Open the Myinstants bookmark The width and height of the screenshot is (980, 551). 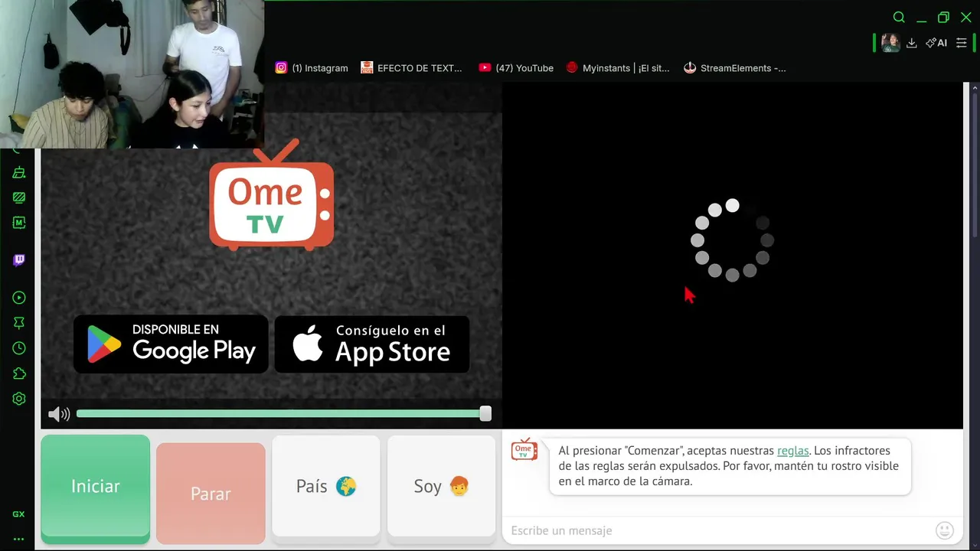(x=618, y=68)
